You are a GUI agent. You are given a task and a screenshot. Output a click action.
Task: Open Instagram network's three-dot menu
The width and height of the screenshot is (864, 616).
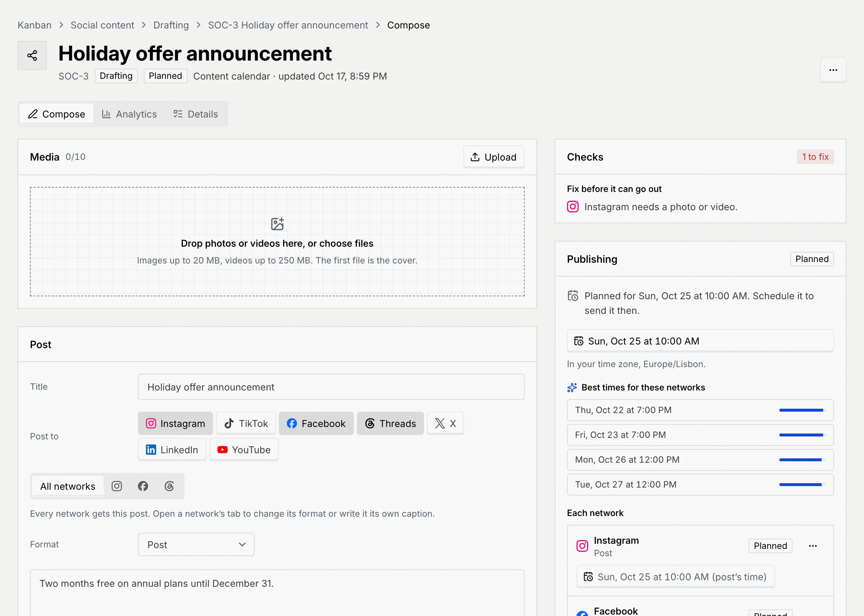[x=813, y=546]
